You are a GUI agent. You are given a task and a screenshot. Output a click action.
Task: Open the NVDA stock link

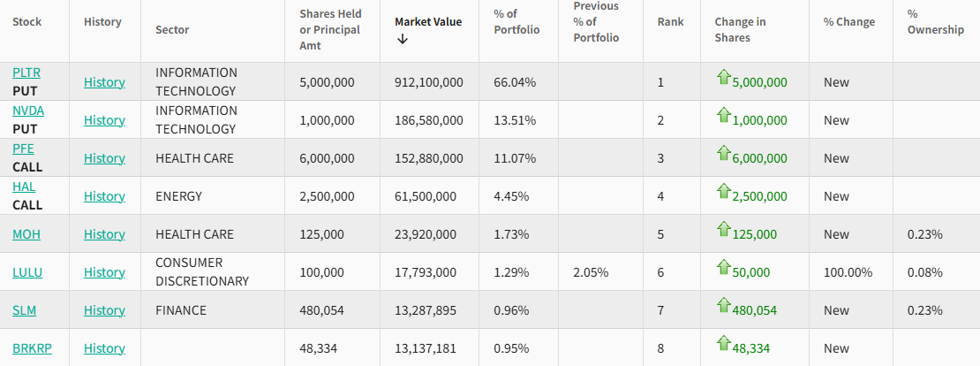click(x=28, y=111)
